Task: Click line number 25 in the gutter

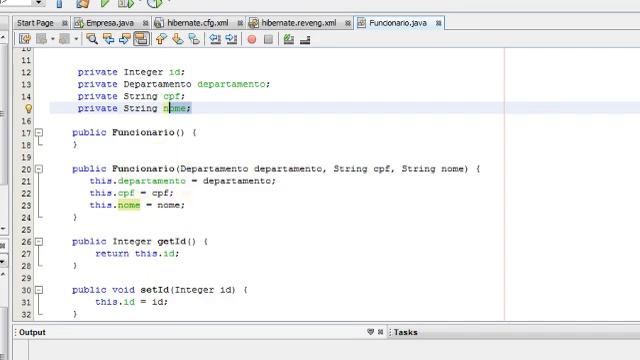Action: [x=26, y=229]
